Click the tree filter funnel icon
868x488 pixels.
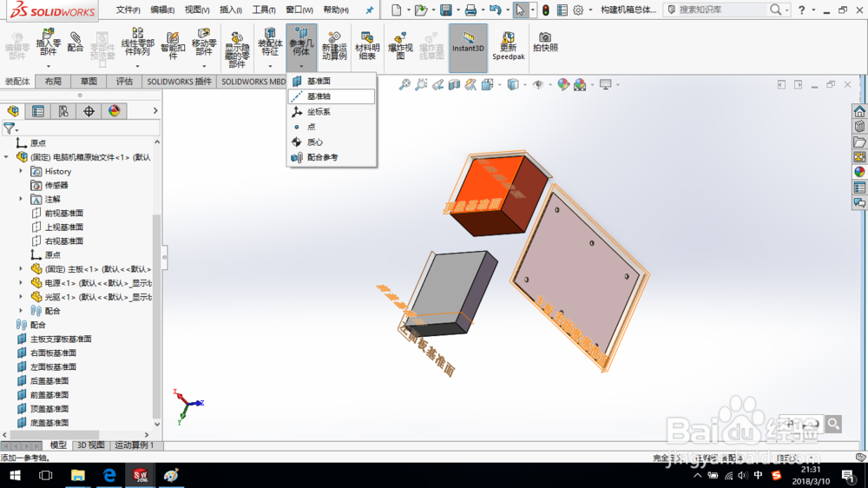pos(10,129)
